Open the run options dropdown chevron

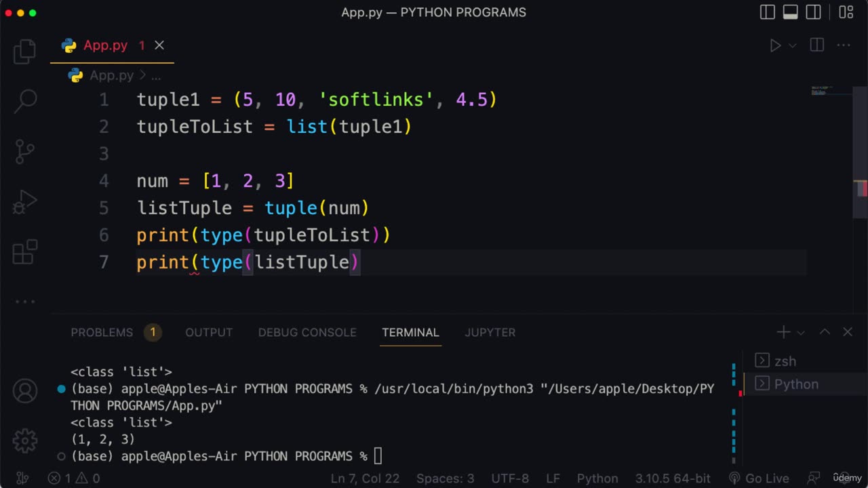point(792,45)
